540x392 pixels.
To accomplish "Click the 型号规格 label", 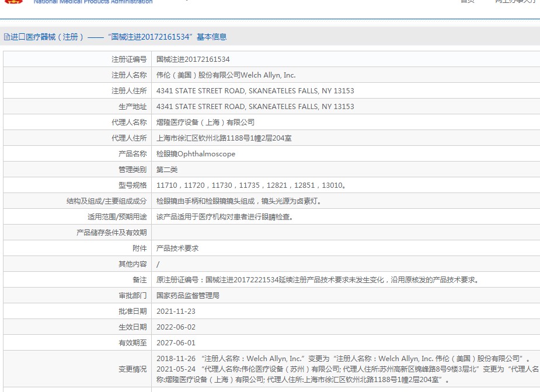I will pos(133,185).
